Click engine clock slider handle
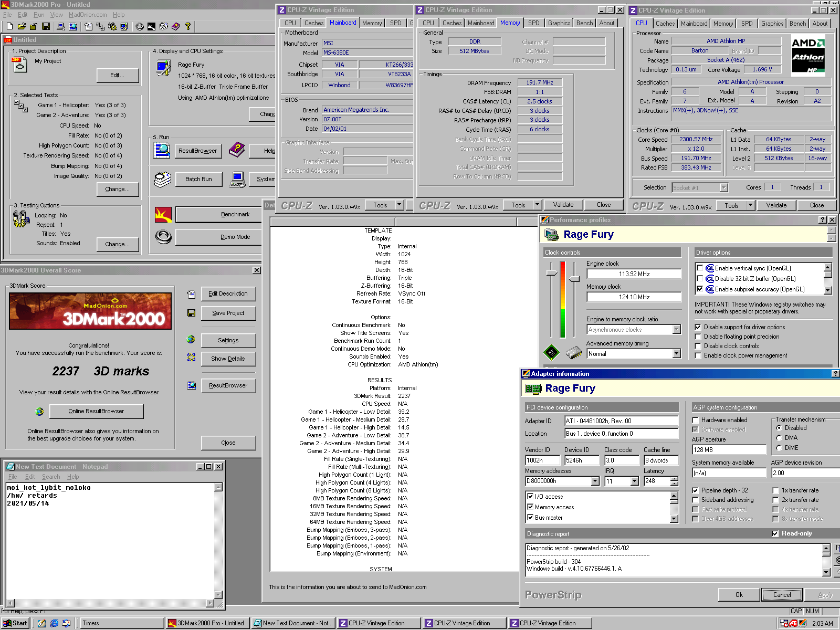Screen dimensions: 840x630 click(551, 272)
